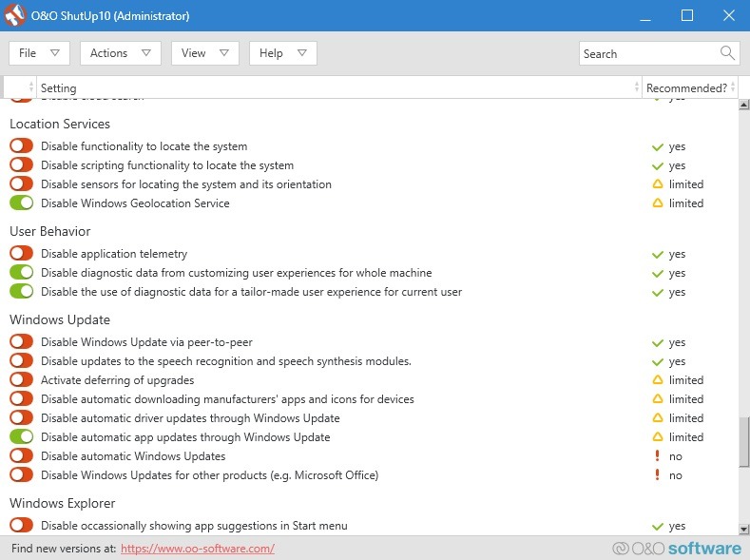Click text 'Activate deferring of upgrades'
Viewport: 750px width, 560px height.
[x=118, y=380]
